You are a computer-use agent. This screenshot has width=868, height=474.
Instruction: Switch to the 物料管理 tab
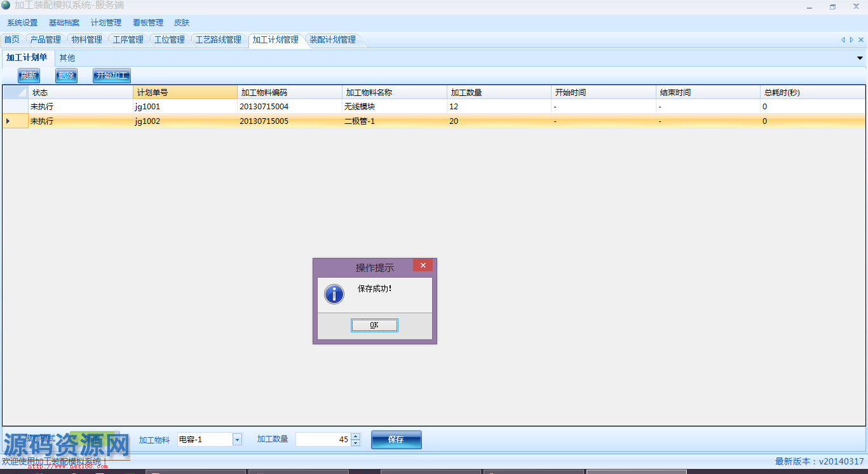pyautogui.click(x=87, y=39)
